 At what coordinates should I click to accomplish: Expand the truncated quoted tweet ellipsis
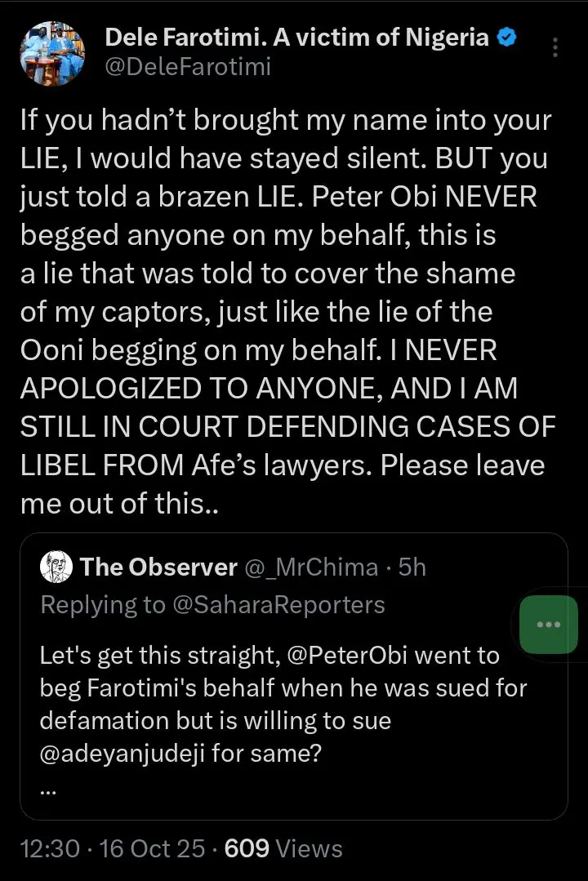click(48, 790)
